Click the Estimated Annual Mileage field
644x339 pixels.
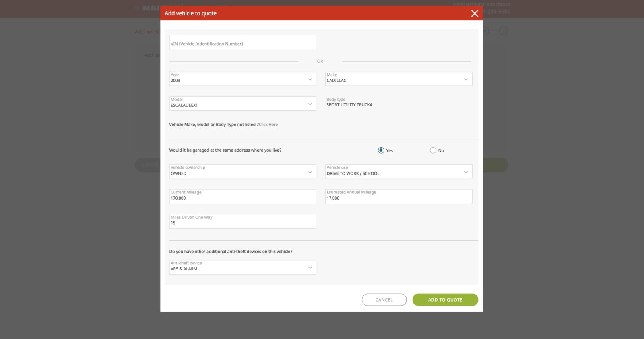398,196
